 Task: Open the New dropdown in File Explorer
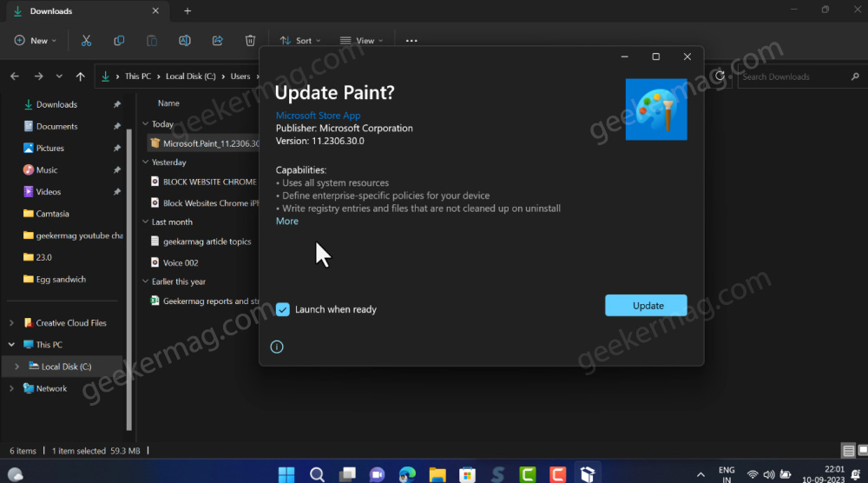coord(36,41)
